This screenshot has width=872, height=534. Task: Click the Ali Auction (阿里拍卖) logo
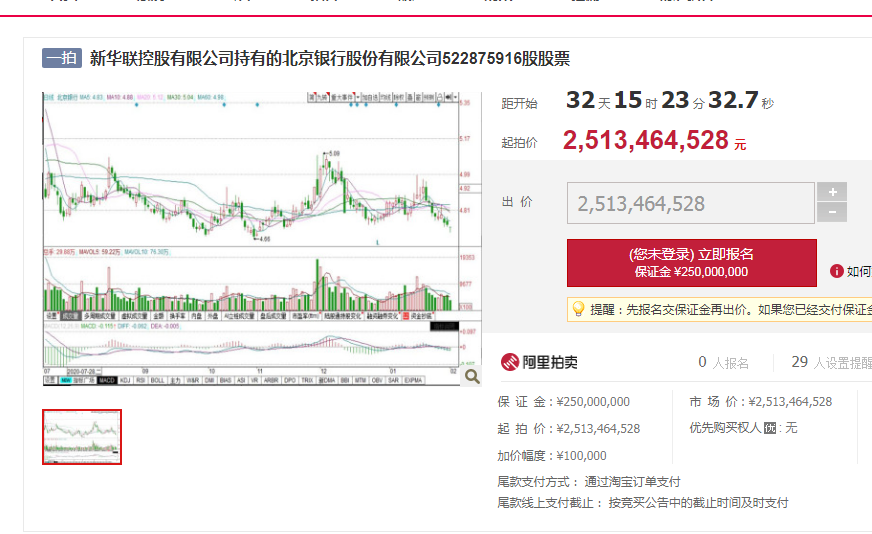[x=539, y=362]
